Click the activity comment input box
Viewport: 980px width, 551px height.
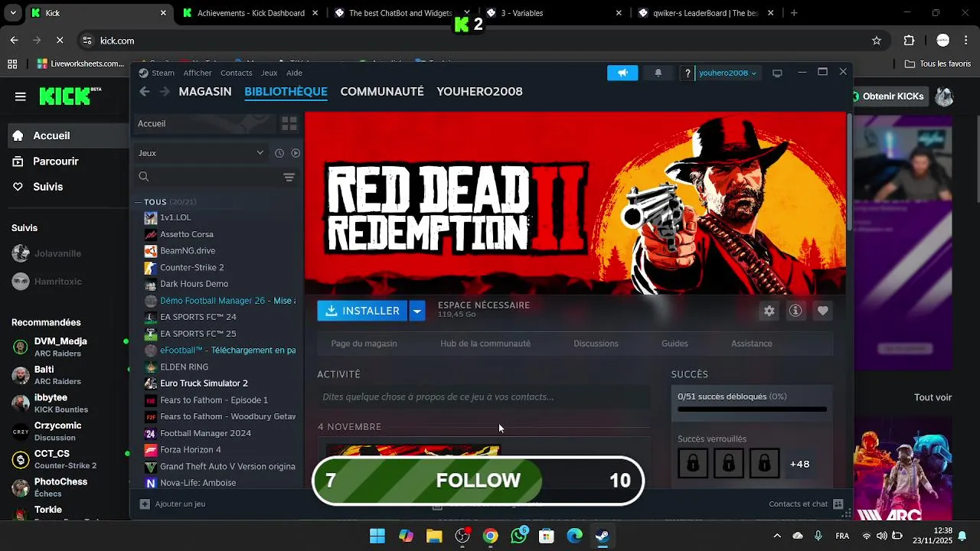tap(484, 397)
